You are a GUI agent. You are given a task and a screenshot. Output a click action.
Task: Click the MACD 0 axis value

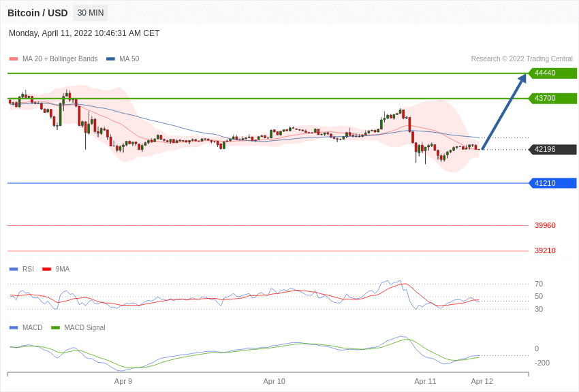tap(537, 348)
